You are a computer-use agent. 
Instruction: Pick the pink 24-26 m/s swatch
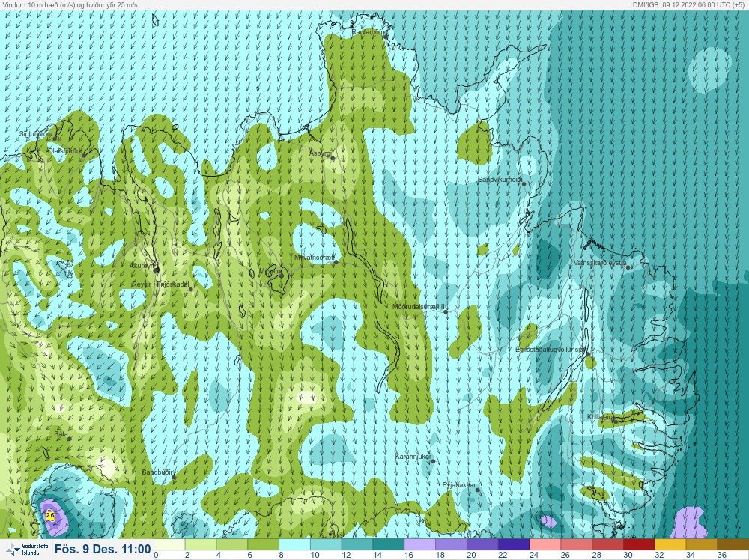545,545
